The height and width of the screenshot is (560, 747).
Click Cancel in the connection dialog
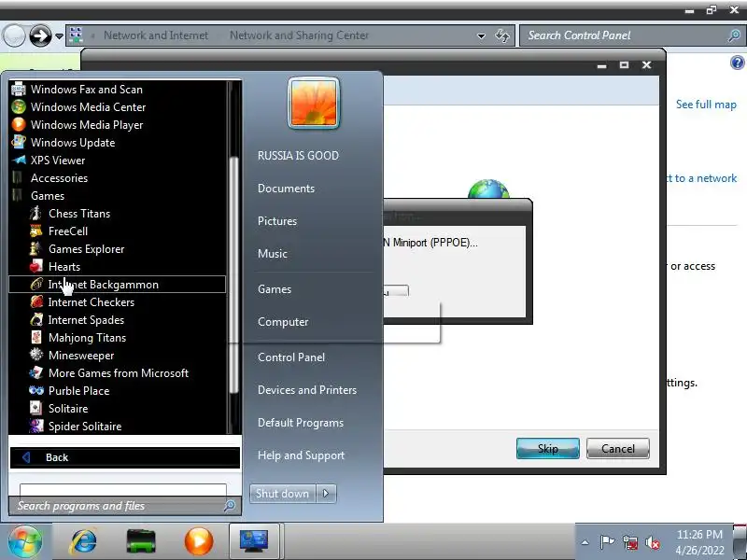pyautogui.click(x=618, y=449)
